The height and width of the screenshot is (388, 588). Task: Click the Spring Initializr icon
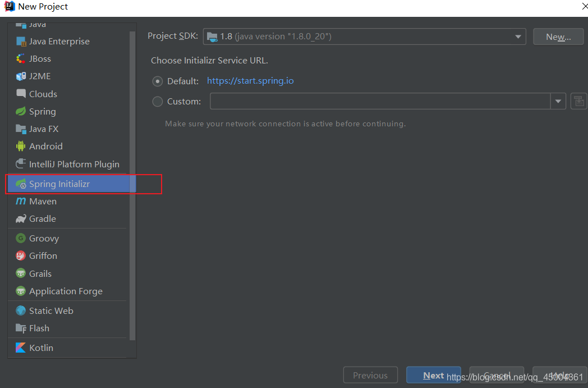(x=21, y=184)
